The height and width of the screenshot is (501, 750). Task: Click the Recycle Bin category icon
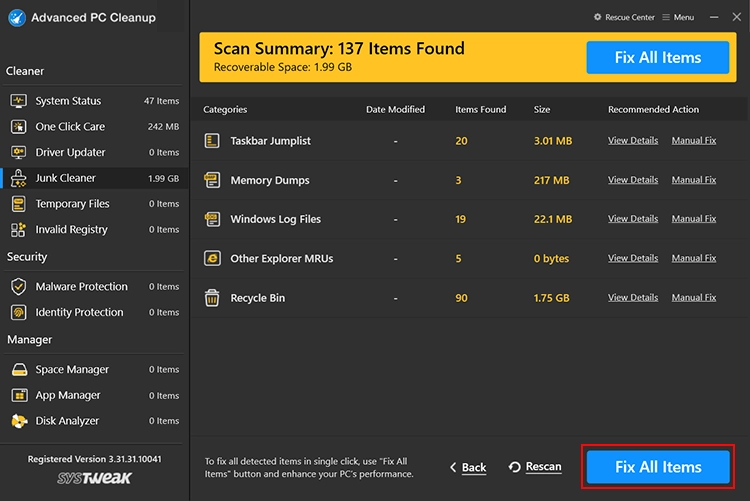pos(212,298)
